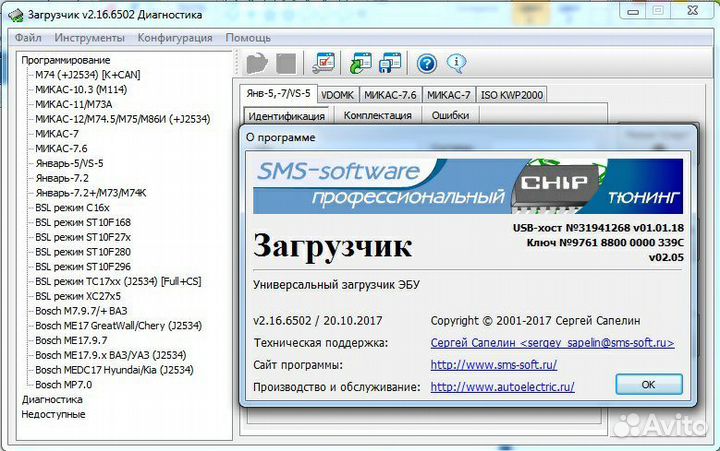Viewport: 720px width, 451px height.
Task: Select the Недоступные tree node
Action: tap(53, 414)
